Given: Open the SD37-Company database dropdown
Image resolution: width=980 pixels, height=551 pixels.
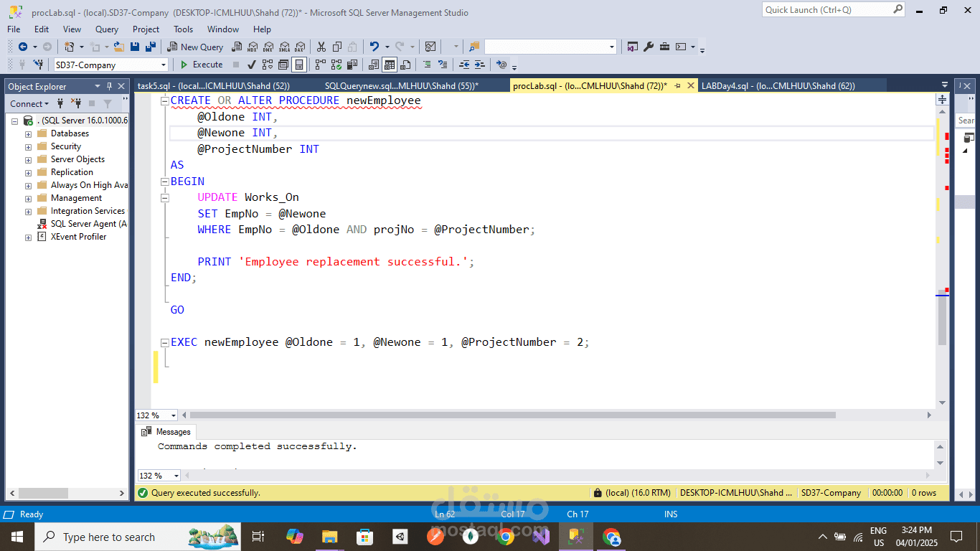Looking at the screenshot, I should [164, 65].
